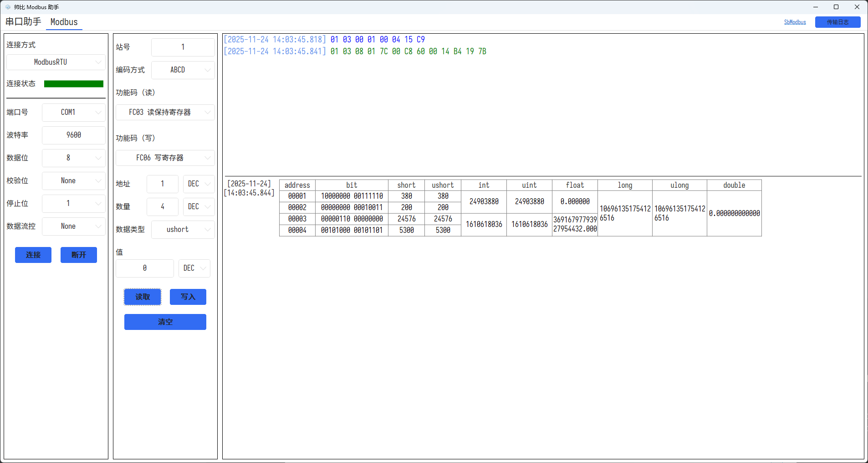The width and height of the screenshot is (868, 463).
Task: Expand the FC03 read function code dropdown
Action: (x=165, y=112)
